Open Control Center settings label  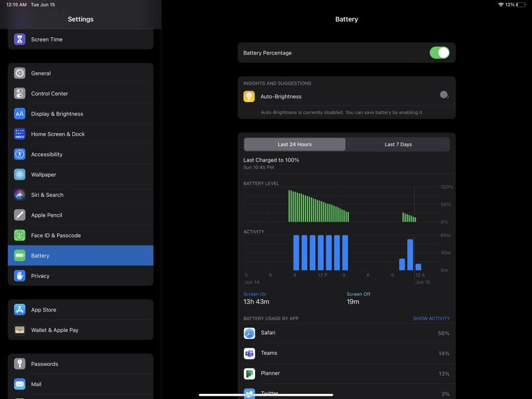(x=49, y=94)
